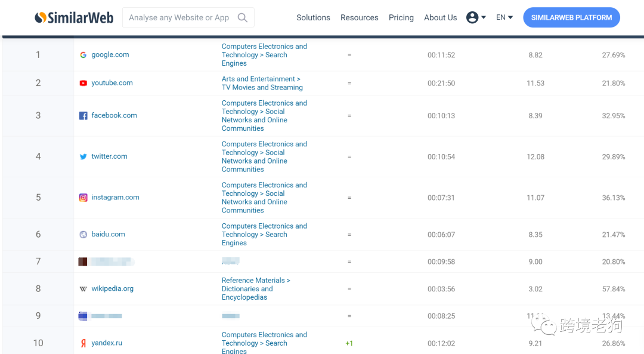Open the yandex.ru link
Image resolution: width=644 pixels, height=354 pixels.
tap(106, 343)
